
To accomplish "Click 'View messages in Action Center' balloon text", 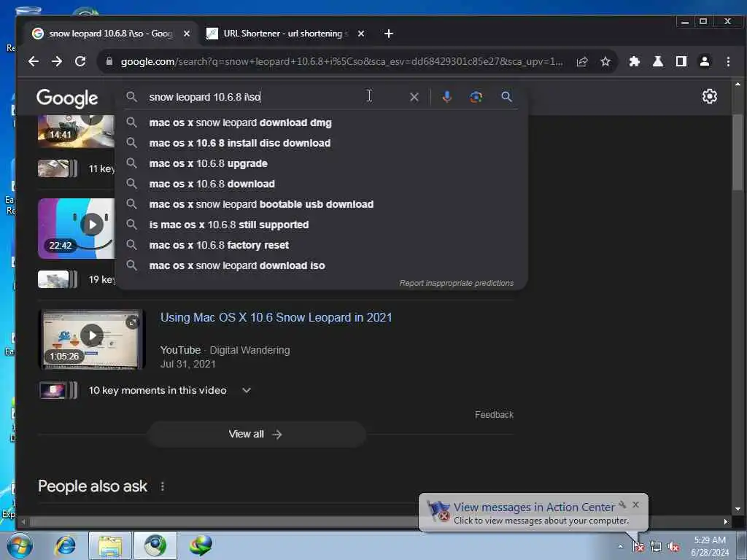I will click(x=533, y=507).
